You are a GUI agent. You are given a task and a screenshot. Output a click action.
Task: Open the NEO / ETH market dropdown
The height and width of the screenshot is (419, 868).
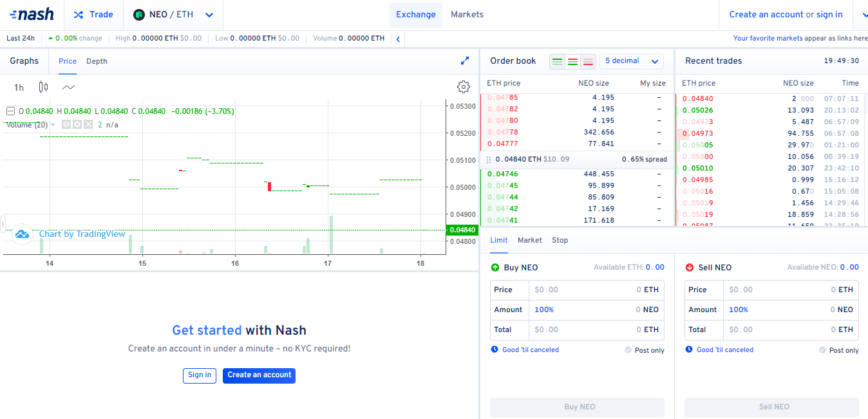pos(209,15)
